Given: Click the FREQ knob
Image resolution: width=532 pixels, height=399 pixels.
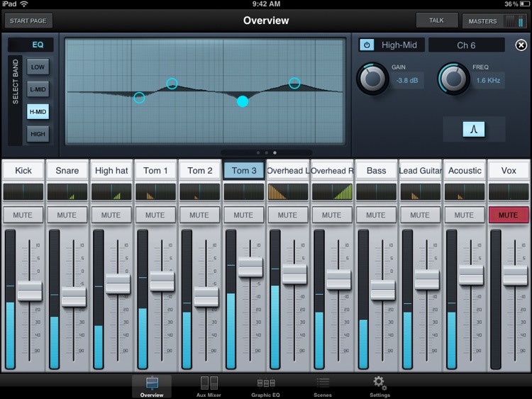Looking at the screenshot, I should click(454, 79).
